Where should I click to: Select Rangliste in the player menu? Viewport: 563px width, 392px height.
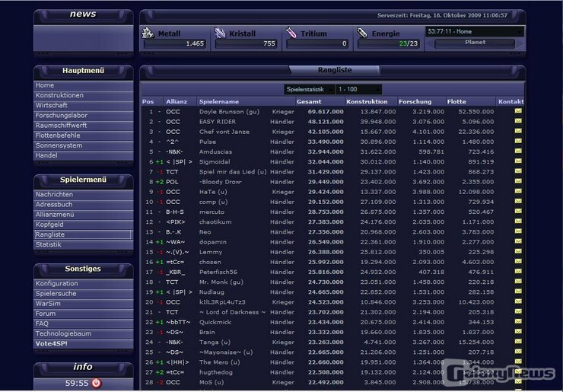point(83,234)
